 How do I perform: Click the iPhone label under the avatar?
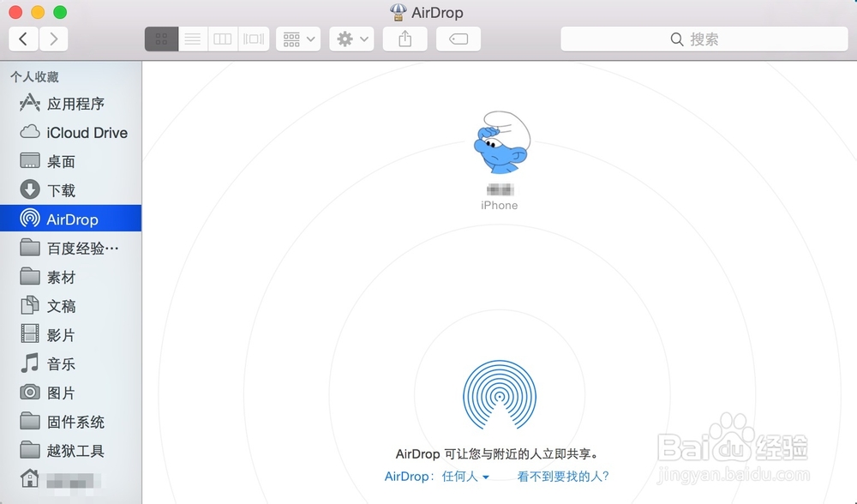click(499, 206)
